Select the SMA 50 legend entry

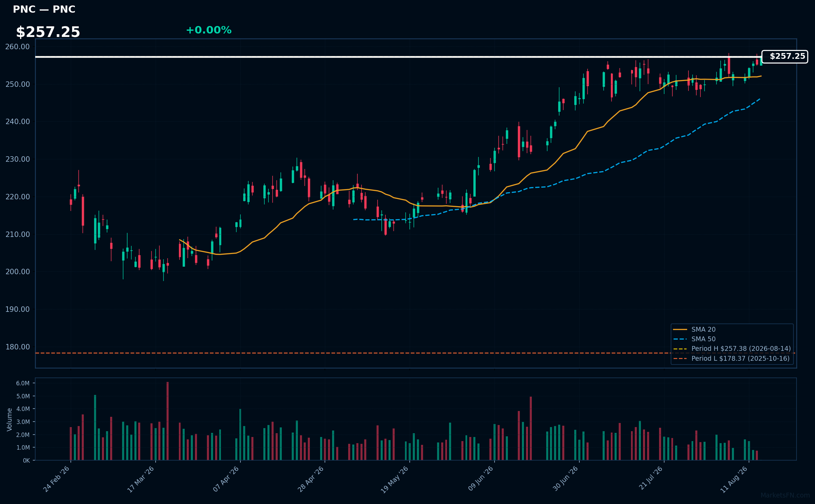(x=704, y=339)
